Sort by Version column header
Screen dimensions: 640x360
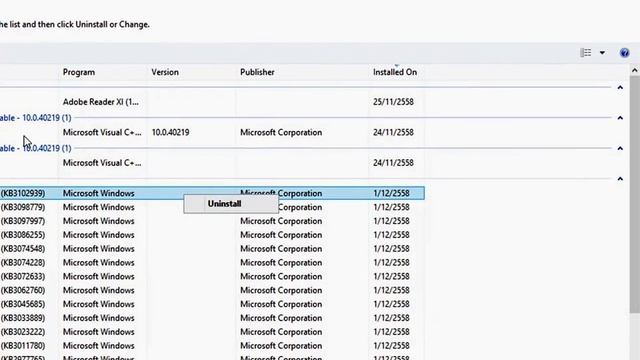pyautogui.click(x=165, y=72)
